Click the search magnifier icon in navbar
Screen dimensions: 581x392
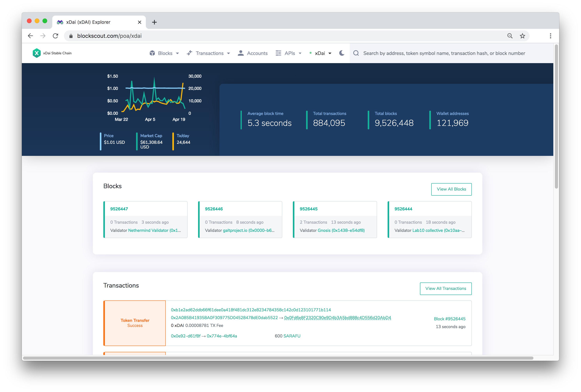(356, 53)
